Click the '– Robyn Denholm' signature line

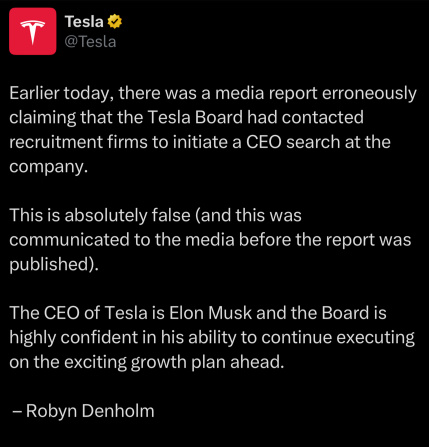(83, 410)
